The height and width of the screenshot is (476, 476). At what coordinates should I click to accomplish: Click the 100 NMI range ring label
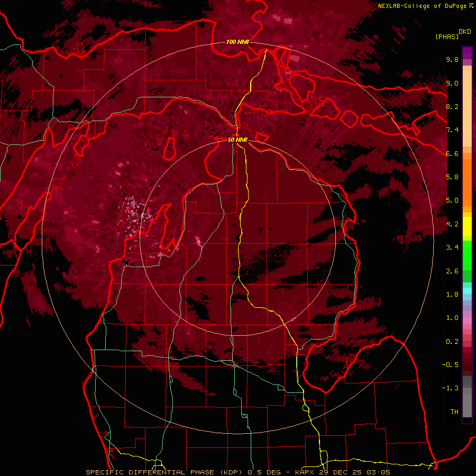click(x=237, y=42)
